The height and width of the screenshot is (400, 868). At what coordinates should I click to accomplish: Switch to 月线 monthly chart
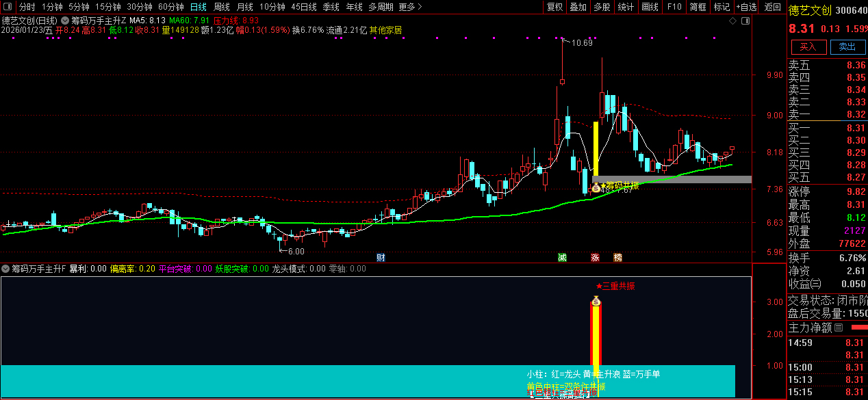[245, 7]
